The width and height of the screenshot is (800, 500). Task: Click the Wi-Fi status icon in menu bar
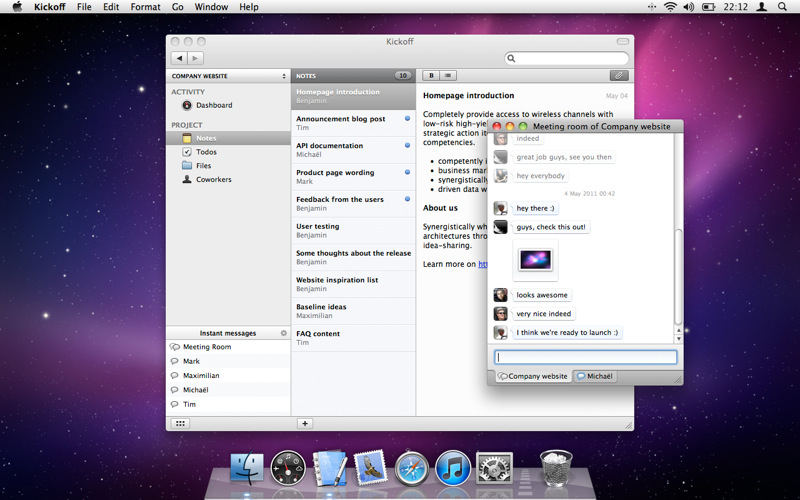tap(670, 7)
